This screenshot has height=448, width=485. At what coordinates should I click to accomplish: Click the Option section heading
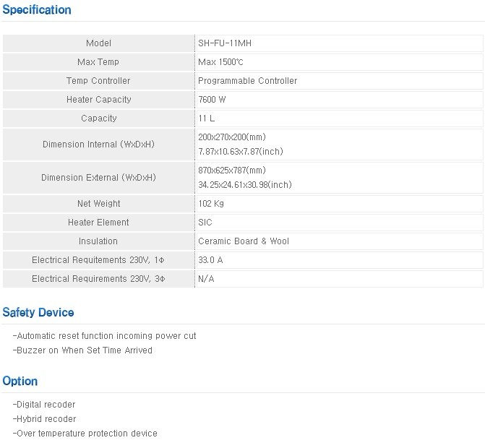pyautogui.click(x=20, y=382)
